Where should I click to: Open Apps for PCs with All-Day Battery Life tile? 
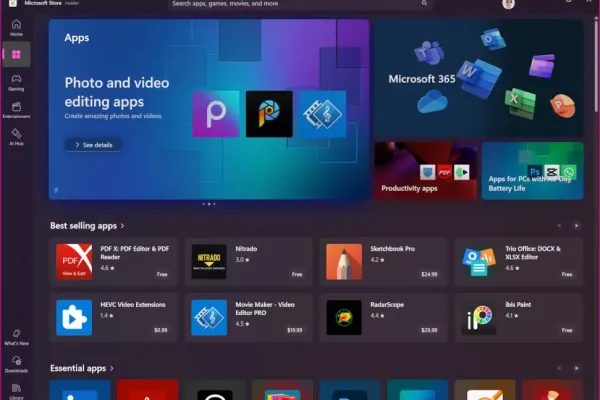point(532,170)
